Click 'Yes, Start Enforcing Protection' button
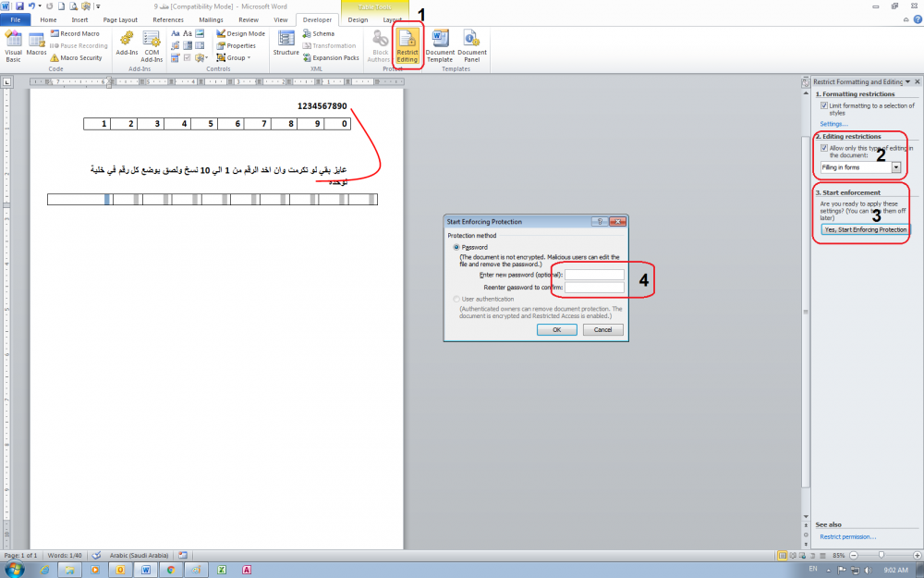This screenshot has height=578, width=924. point(865,229)
